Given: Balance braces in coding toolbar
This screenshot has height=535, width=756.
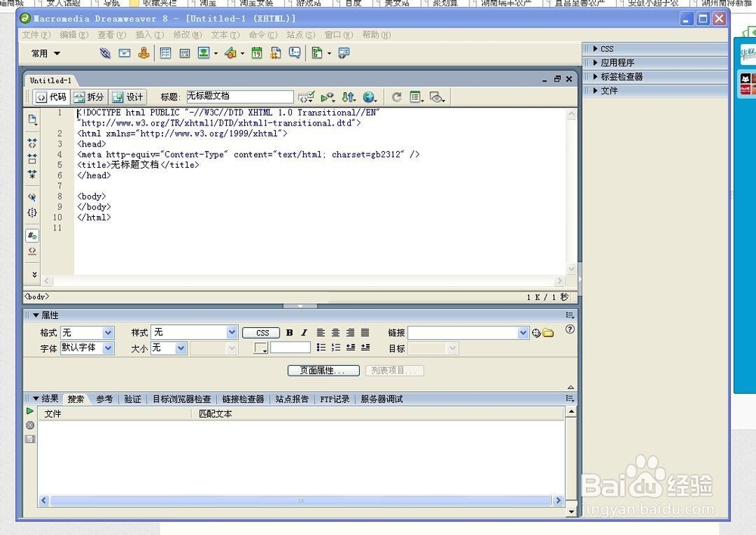Looking at the screenshot, I should tap(33, 212).
